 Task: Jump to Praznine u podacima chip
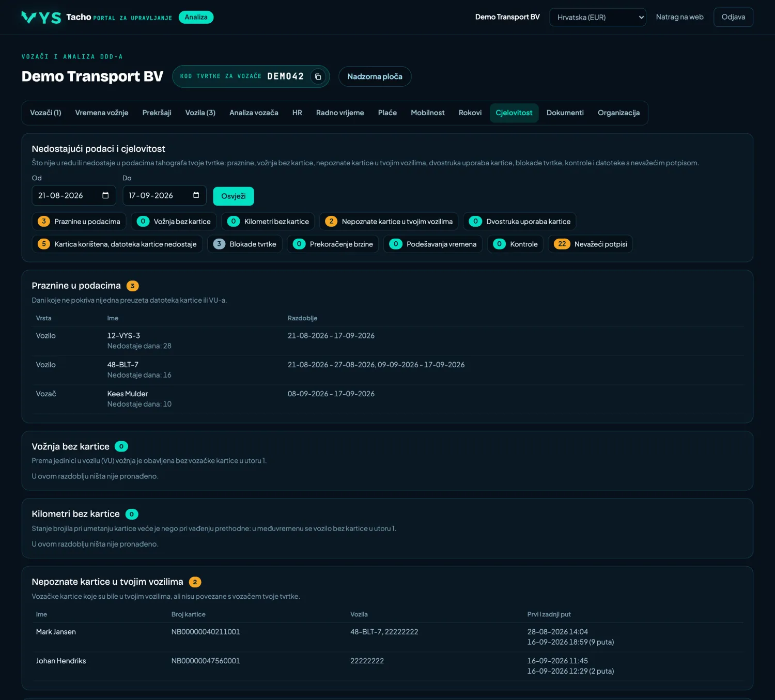(79, 222)
